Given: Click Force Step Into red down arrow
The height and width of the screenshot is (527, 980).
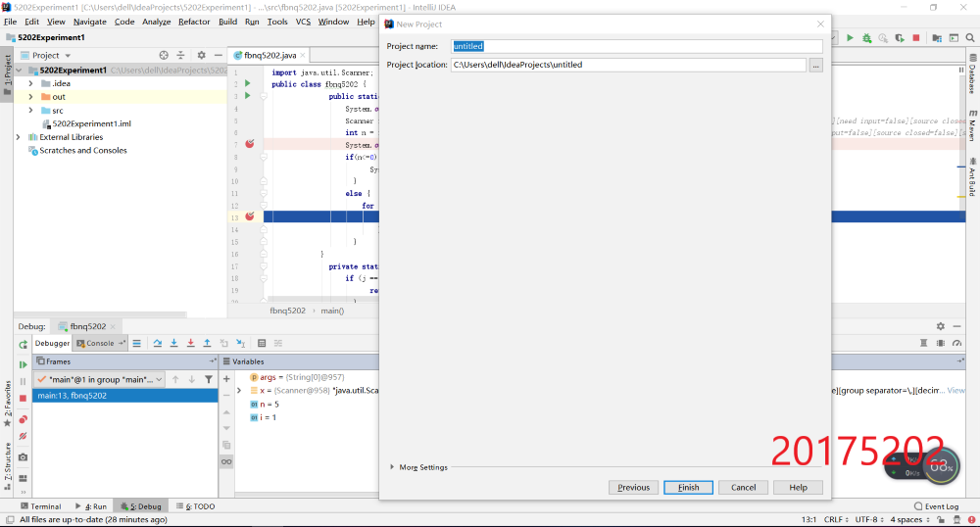Looking at the screenshot, I should pos(191,344).
